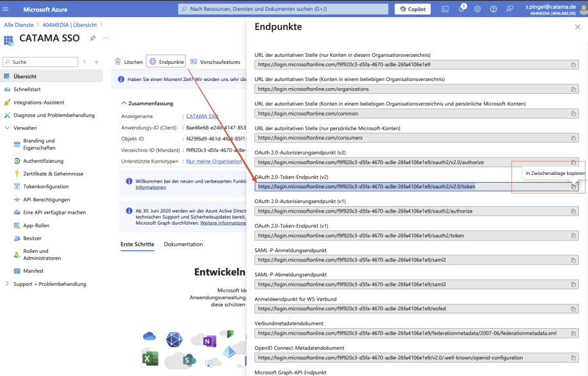Expand Support + Problembehandlung section
588x376 pixels.
[7, 283]
